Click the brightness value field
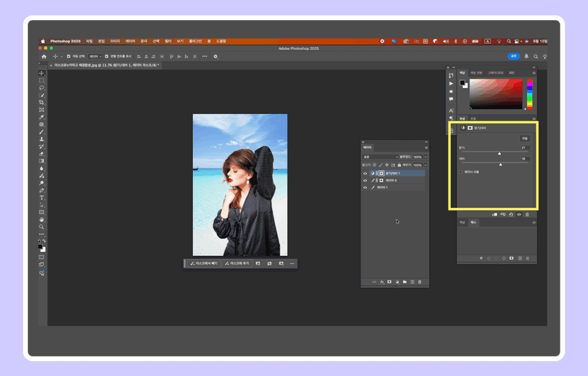 tap(525, 148)
